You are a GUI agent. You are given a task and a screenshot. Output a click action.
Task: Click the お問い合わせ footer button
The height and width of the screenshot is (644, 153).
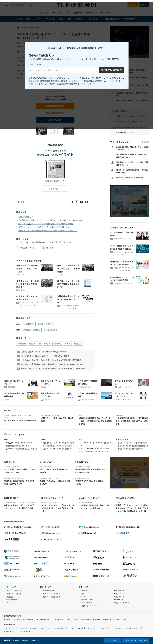pos(113,640)
